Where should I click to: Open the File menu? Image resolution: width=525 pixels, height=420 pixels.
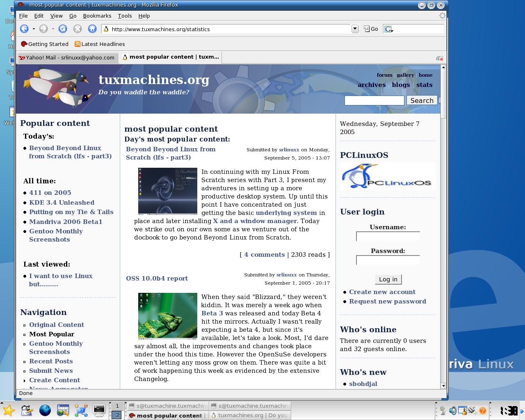23,16
